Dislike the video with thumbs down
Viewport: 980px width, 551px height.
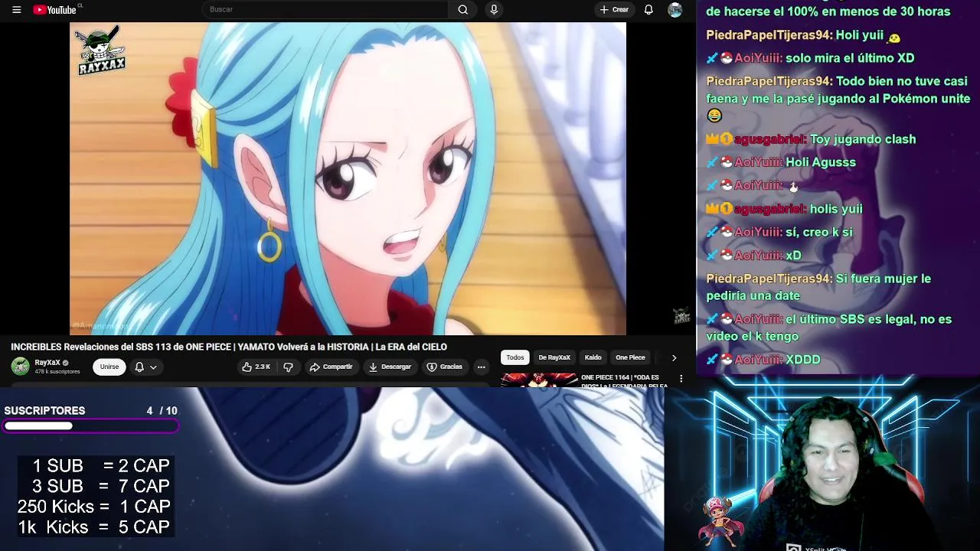pos(288,367)
